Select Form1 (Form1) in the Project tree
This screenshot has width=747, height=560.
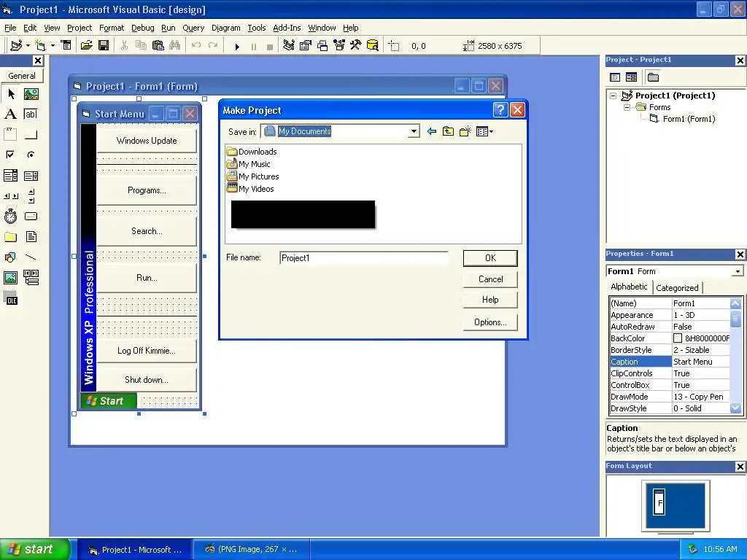pos(683,119)
